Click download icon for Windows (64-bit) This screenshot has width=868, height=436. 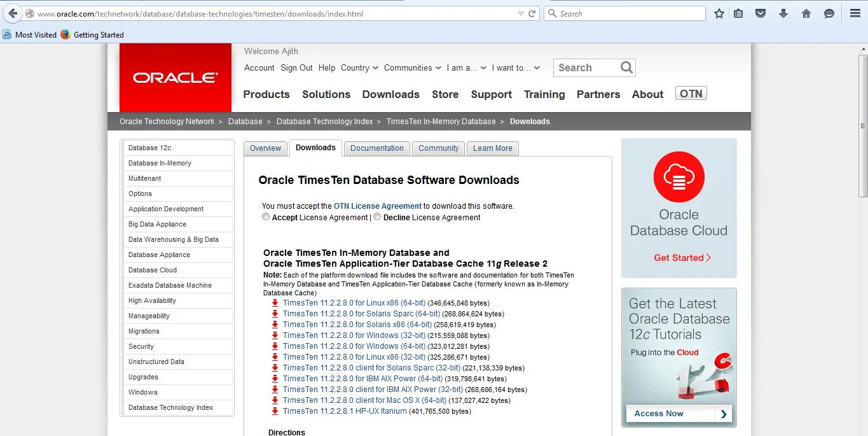[x=275, y=346]
